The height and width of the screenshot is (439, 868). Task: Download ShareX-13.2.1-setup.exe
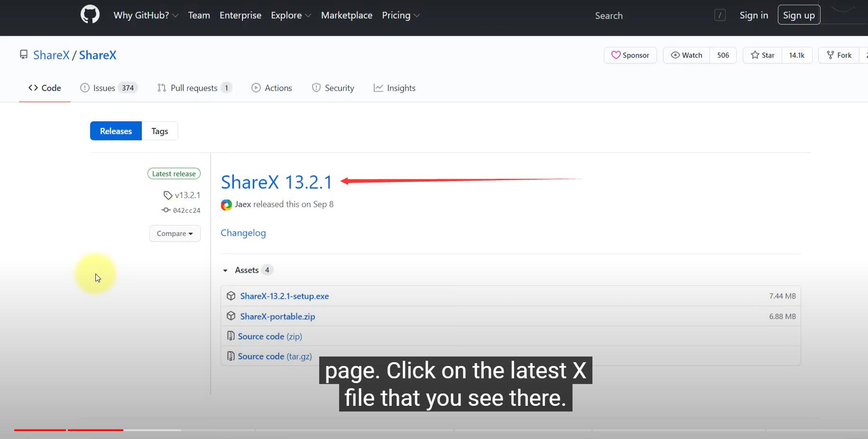pos(285,296)
